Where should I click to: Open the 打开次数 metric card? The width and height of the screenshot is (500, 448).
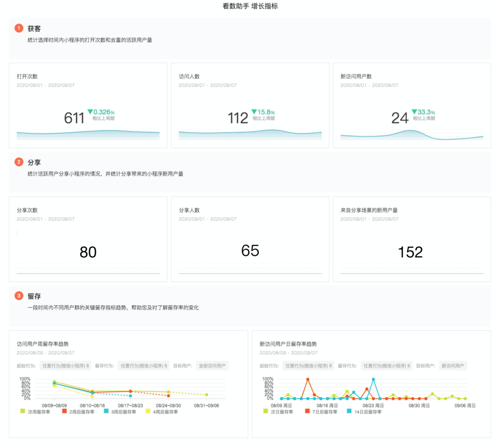click(x=88, y=105)
